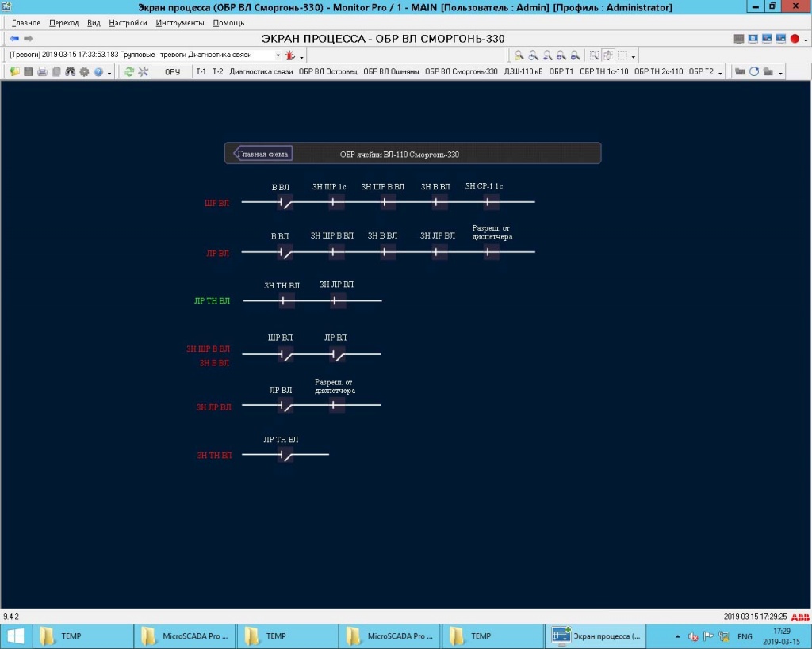Screen dimensions: 812x649
Task: Open ОБР Т1 screen
Action: coord(561,72)
